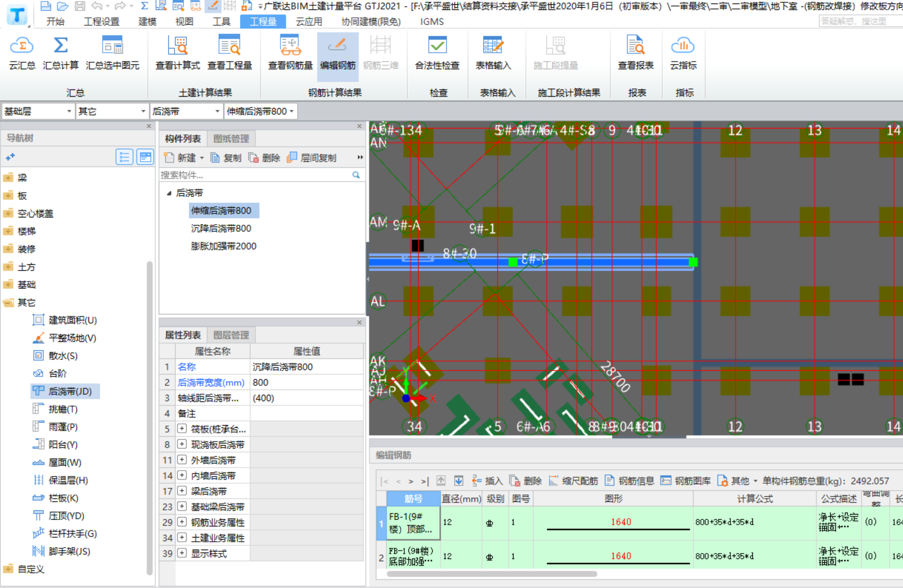Click 汇总选中图元 icon
This screenshot has height=588, width=903.
coord(113,53)
